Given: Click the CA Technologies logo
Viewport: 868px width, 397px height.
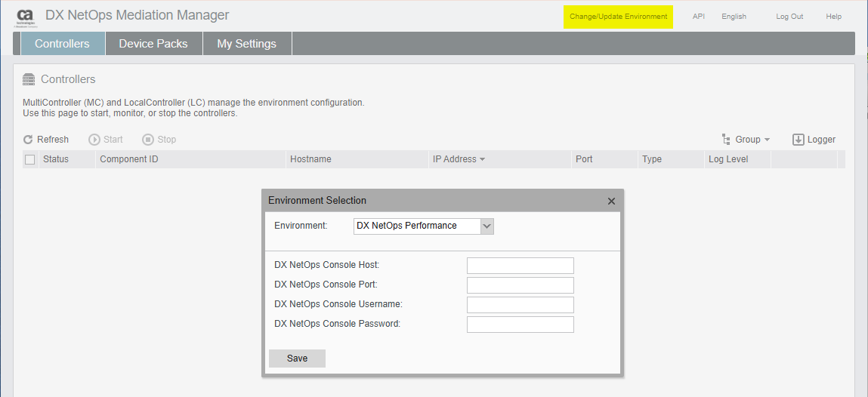Looking at the screenshot, I should tap(26, 17).
